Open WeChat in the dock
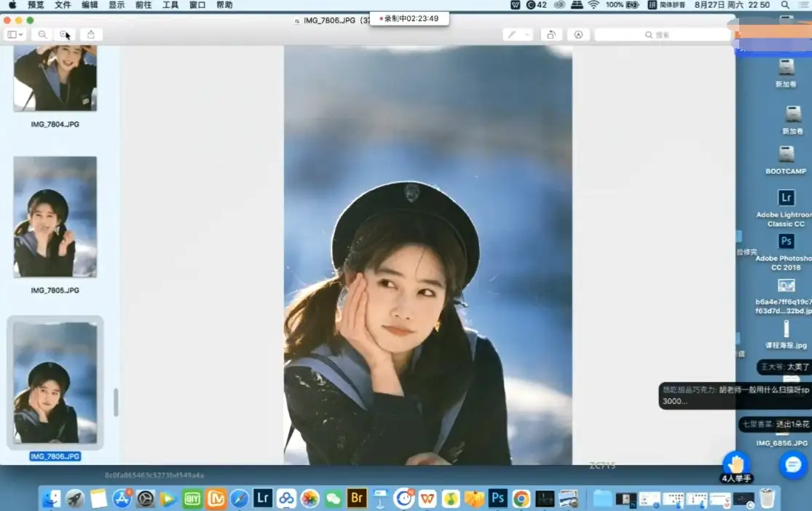This screenshot has height=511, width=812. click(334, 499)
